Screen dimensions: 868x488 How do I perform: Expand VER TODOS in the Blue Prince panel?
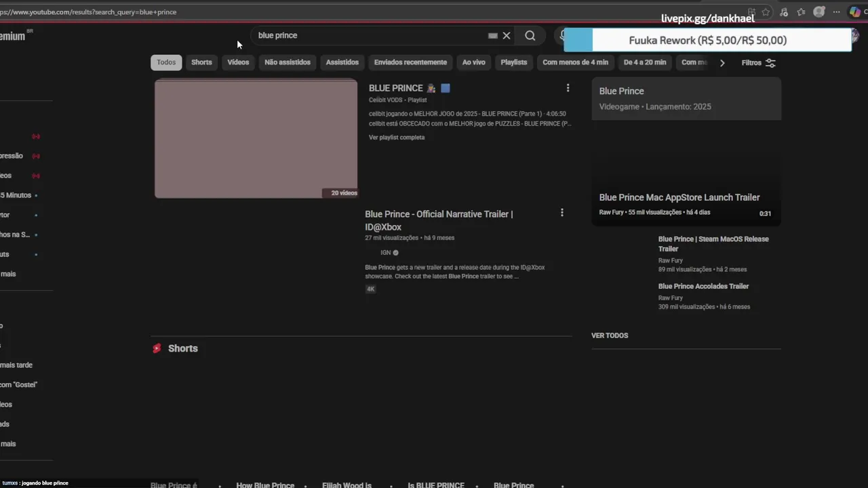(610, 335)
